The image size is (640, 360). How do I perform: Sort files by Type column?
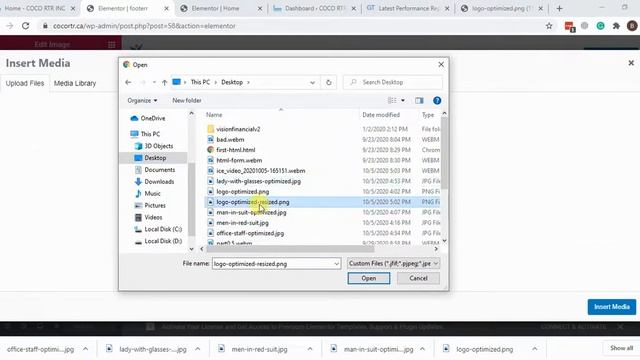pyautogui.click(x=429, y=115)
